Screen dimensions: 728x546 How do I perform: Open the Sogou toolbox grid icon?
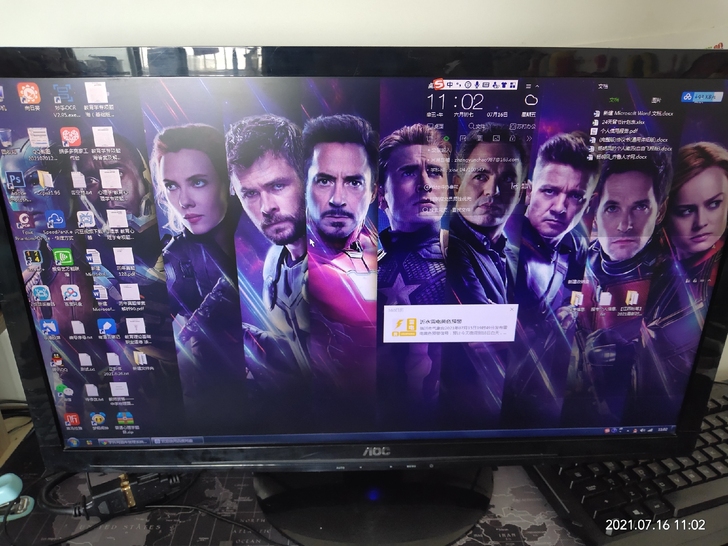point(513,84)
